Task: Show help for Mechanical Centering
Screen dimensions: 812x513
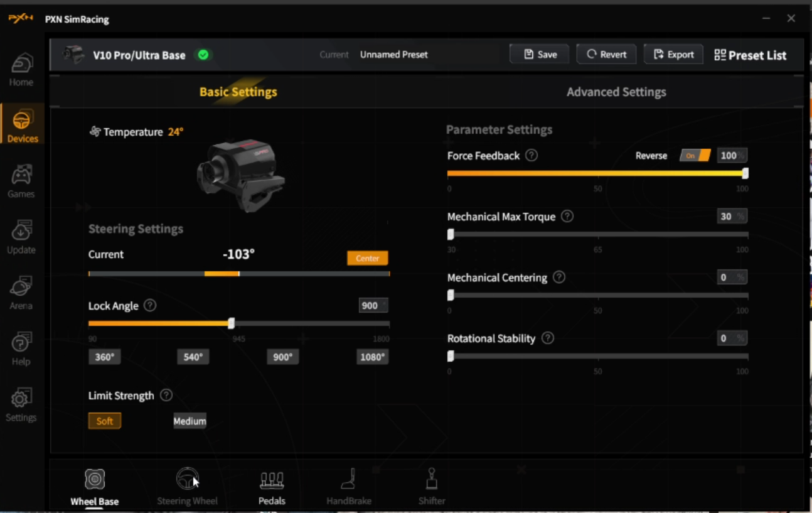Action: [559, 277]
